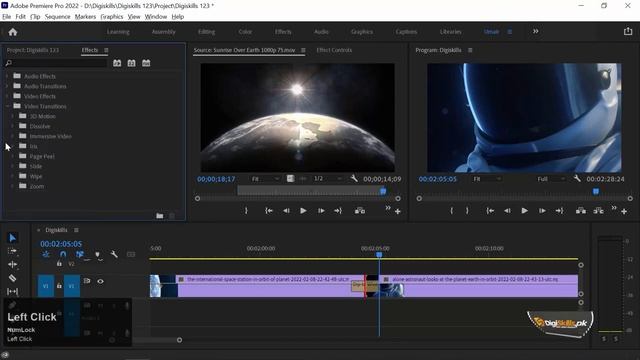The image size is (640, 360).
Task: Switch to Effect Controls tab
Action: (334, 50)
